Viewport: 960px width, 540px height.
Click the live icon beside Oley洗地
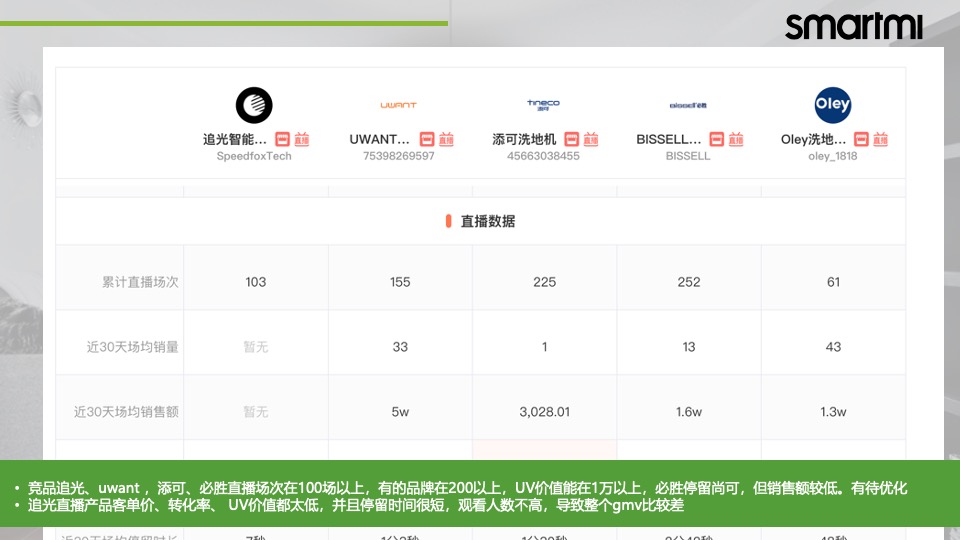click(x=880, y=139)
